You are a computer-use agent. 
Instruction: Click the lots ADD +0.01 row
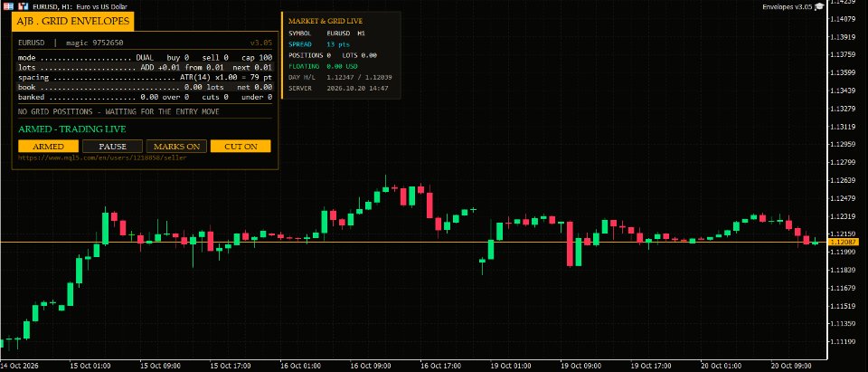pos(145,67)
